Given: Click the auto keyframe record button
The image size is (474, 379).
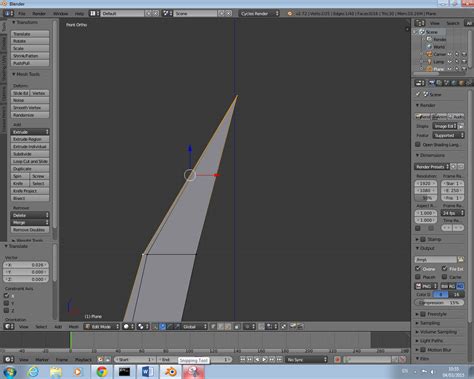Looking at the screenshot, I should (x=337, y=359).
